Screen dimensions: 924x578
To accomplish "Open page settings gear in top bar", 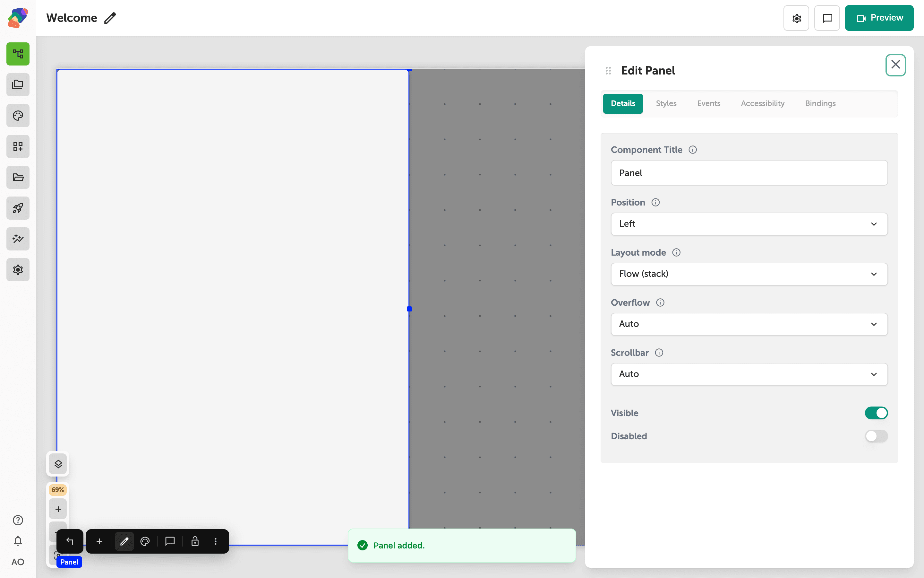I will click(x=797, y=18).
